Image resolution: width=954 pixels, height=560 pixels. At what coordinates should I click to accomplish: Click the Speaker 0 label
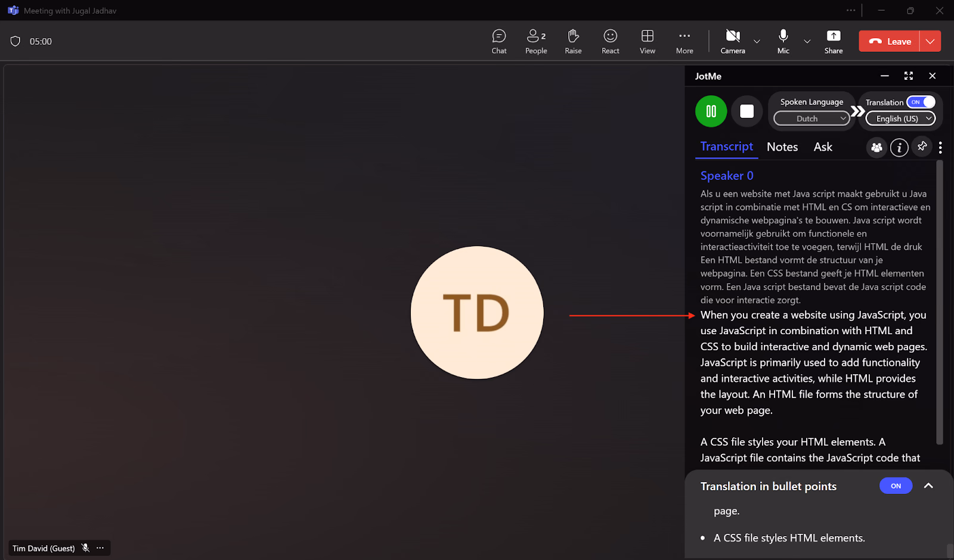727,176
